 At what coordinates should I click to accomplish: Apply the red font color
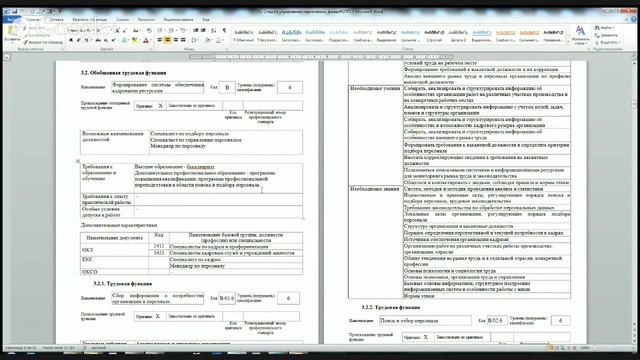point(146,40)
